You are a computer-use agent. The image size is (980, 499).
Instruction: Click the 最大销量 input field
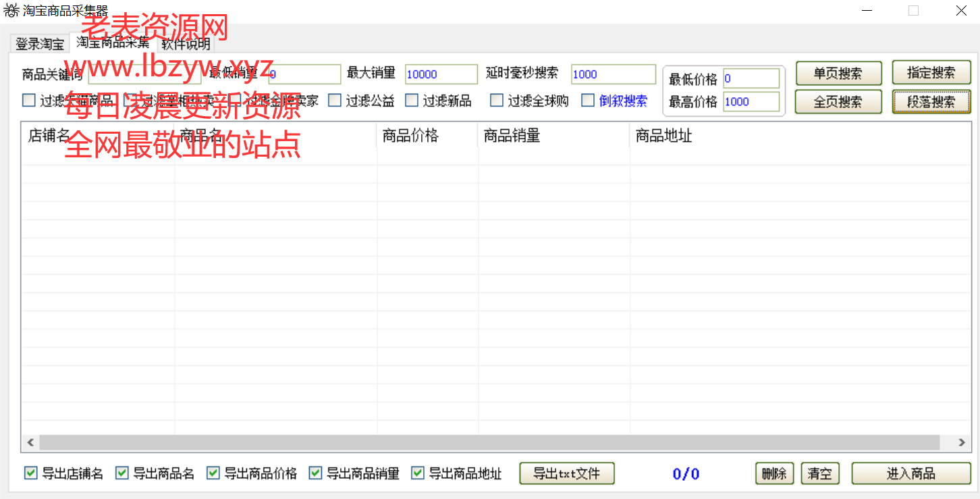coord(441,74)
